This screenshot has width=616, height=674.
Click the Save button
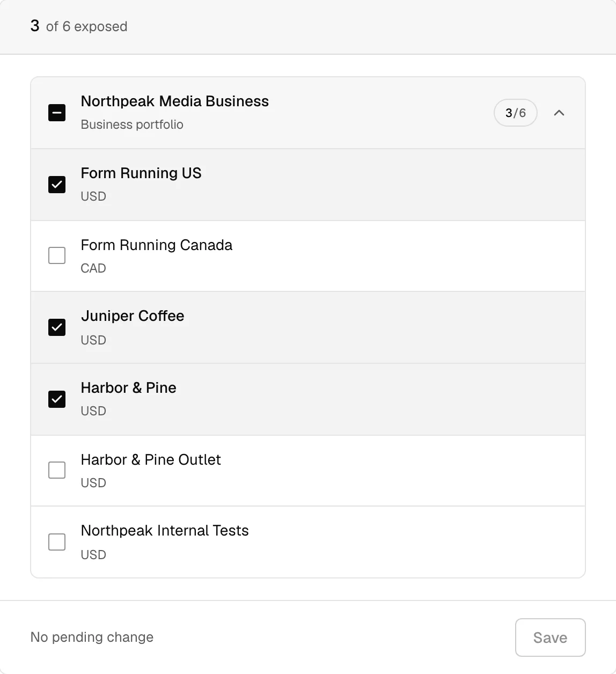550,638
